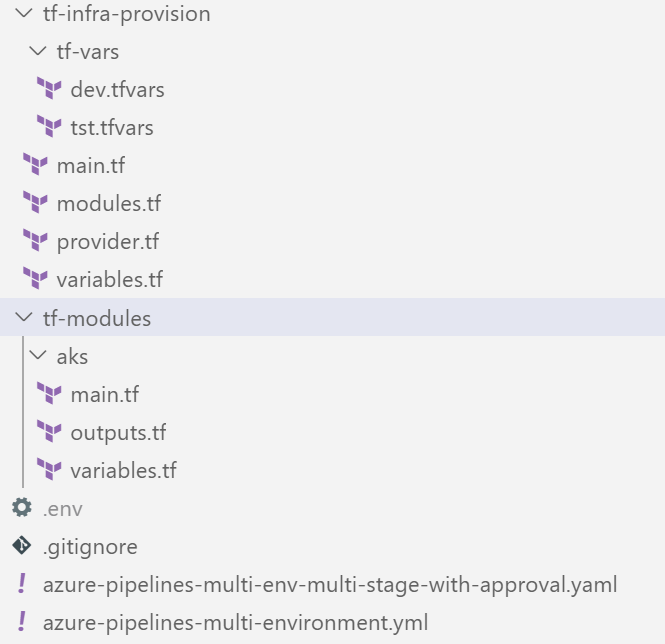Open azure-pipelines-multi-env-multi-stage-with-approval.yaml file
The width and height of the screenshot is (665, 644).
(330, 585)
